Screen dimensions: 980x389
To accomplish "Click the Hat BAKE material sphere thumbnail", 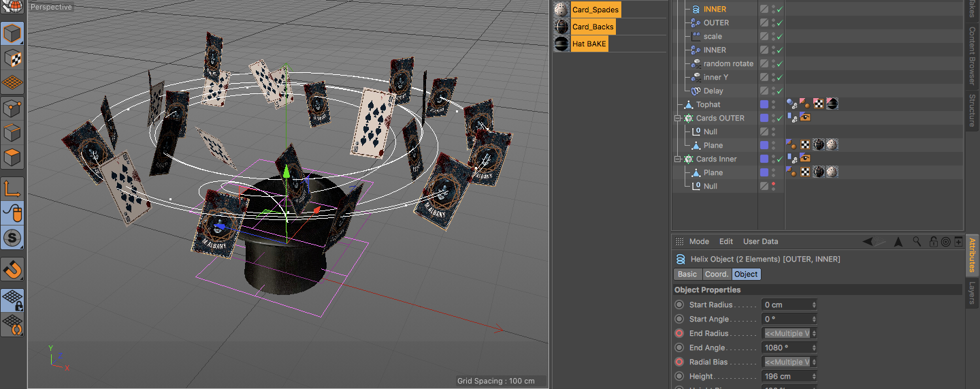I will pyautogui.click(x=561, y=44).
